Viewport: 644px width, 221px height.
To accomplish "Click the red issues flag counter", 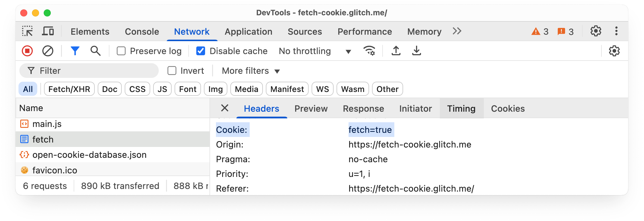I will 565,31.
